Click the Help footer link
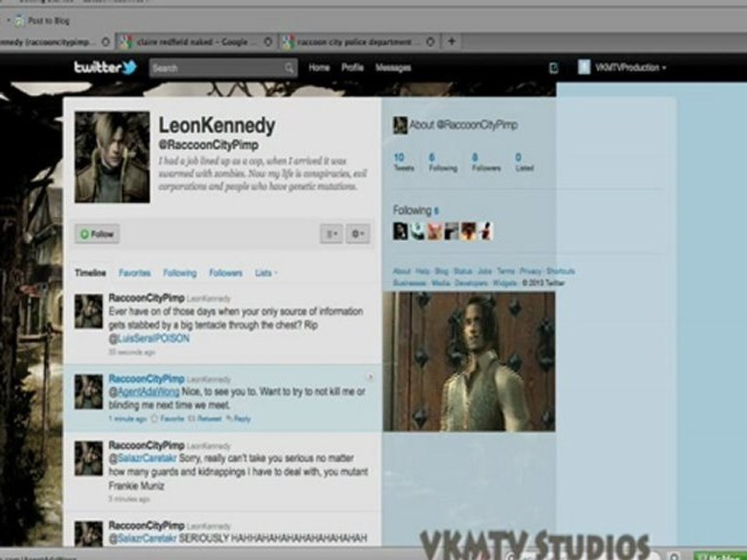 pos(422,271)
